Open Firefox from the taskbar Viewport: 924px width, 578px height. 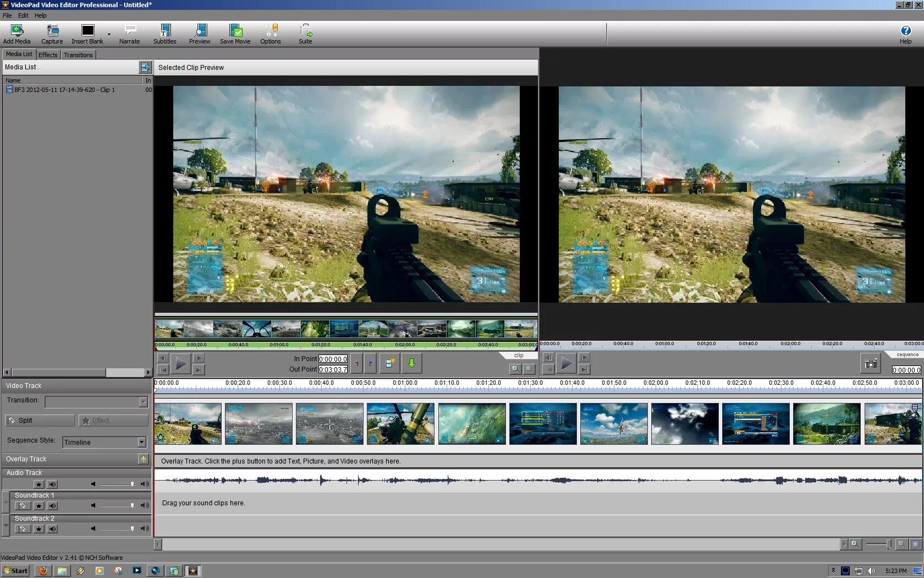coord(43,571)
